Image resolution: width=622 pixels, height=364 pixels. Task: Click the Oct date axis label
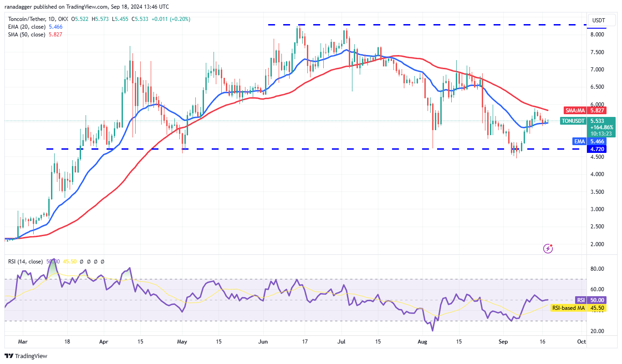coord(581,341)
